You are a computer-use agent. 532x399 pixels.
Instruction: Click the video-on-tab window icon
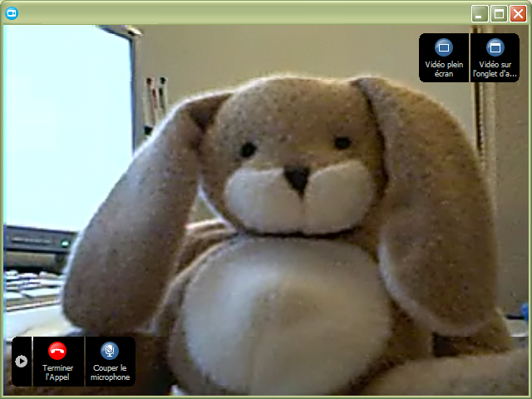(495, 47)
